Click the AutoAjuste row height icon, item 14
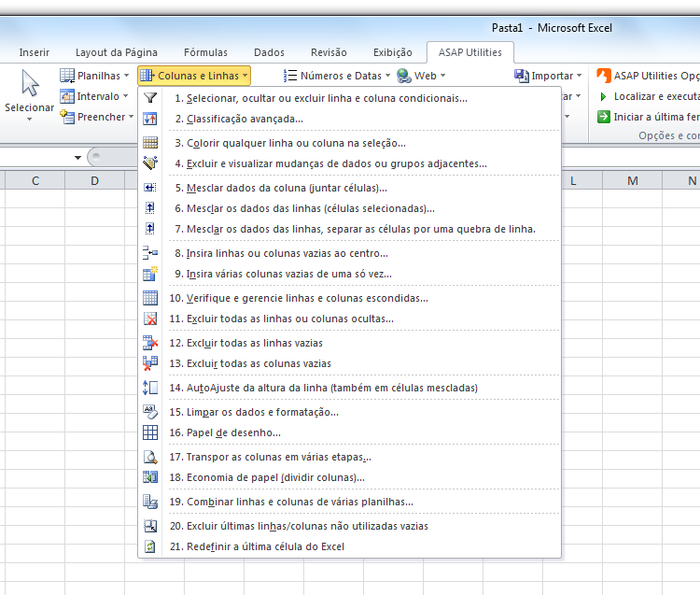700x595 pixels. pyautogui.click(x=150, y=388)
